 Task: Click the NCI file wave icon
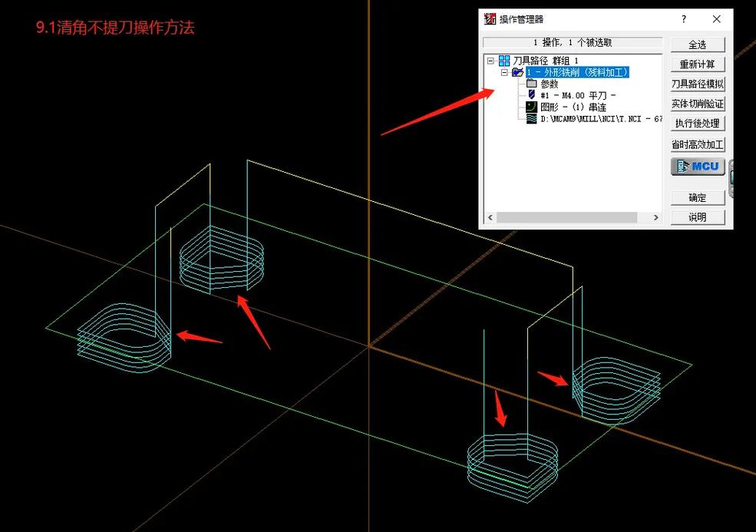(531, 119)
